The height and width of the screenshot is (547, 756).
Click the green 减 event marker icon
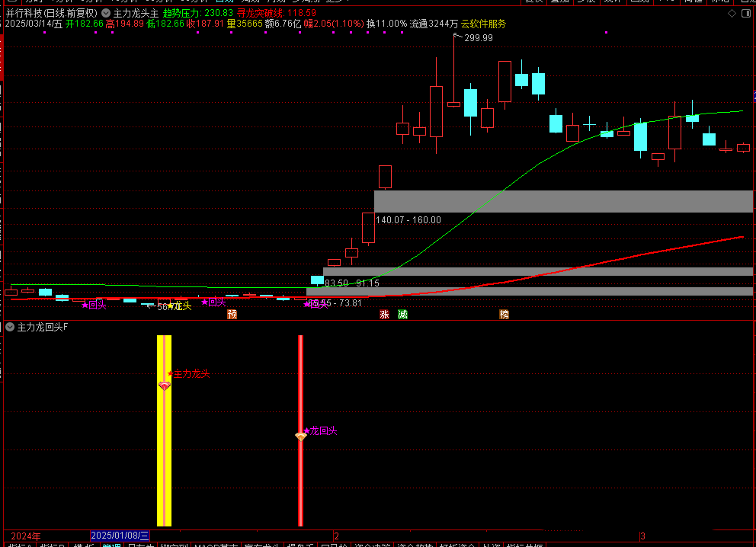[x=402, y=314]
